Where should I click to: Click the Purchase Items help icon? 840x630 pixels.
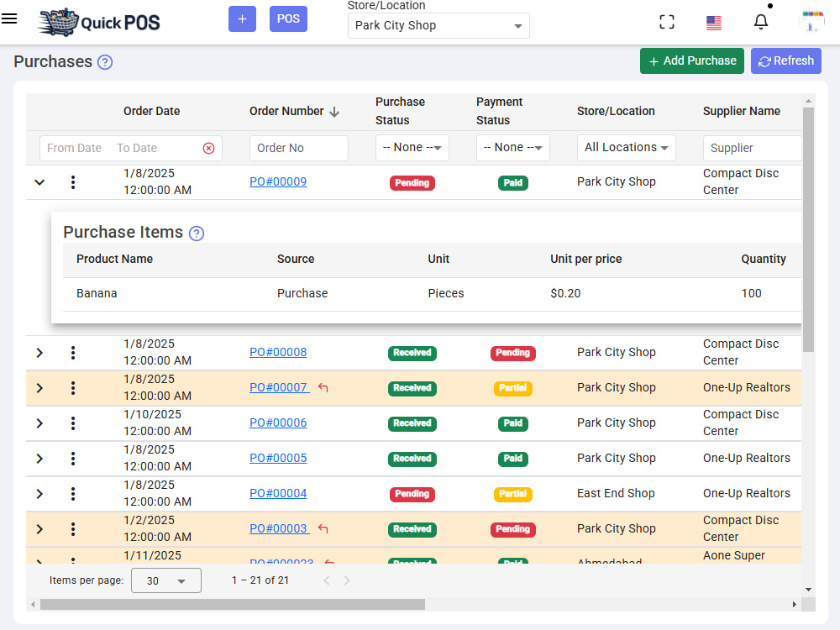tap(197, 234)
